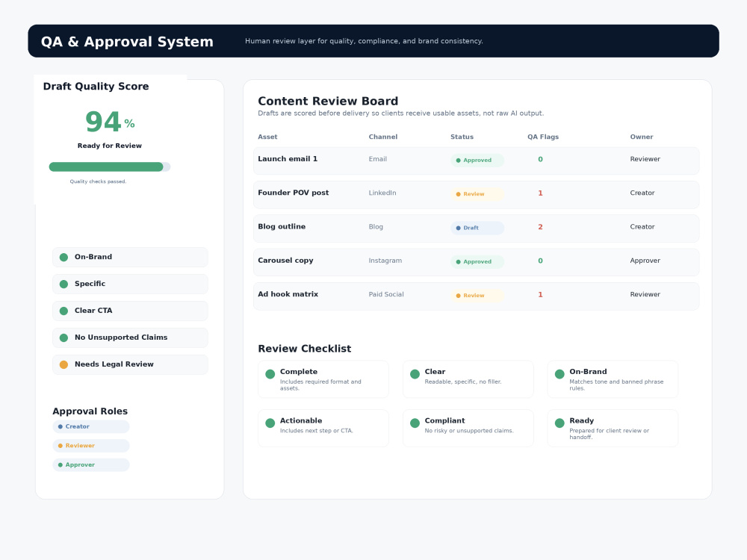Click the Paid Social channel cell

click(x=386, y=294)
